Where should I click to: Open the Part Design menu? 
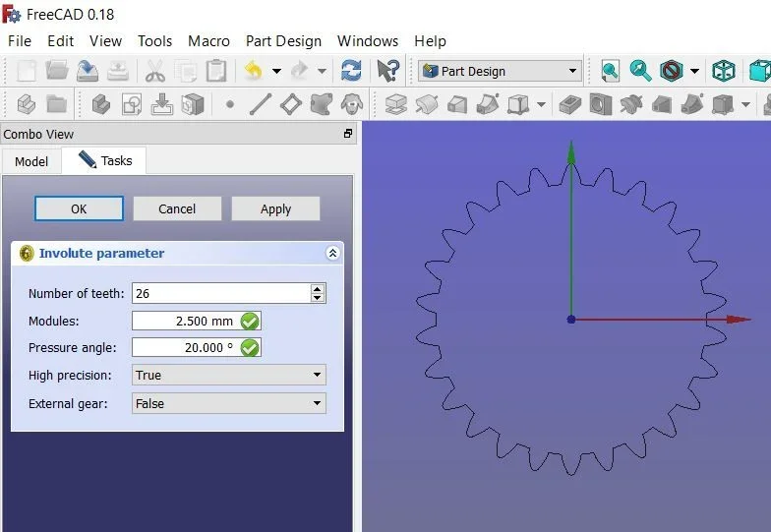pyautogui.click(x=283, y=41)
